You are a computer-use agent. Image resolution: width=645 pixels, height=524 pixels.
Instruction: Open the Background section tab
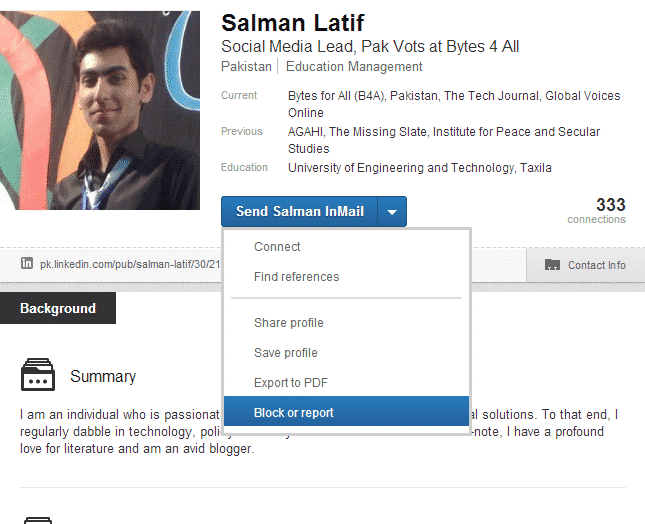tap(58, 308)
